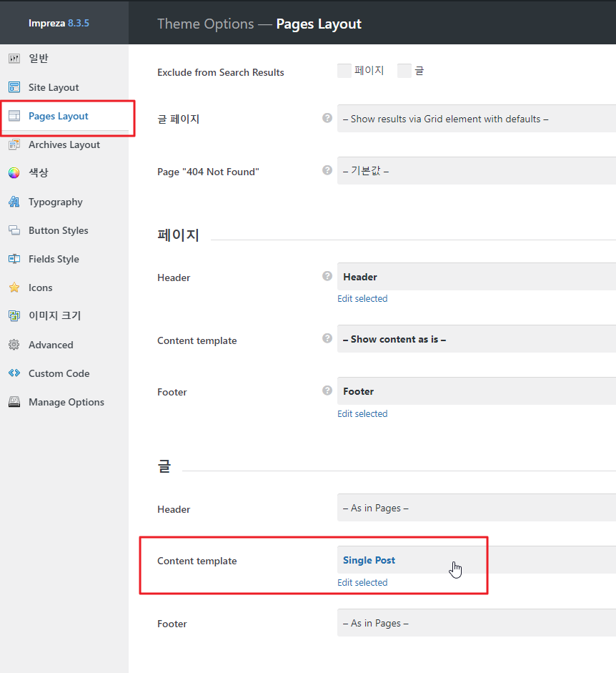This screenshot has height=673, width=616.
Task: Open help tooltip for Page 404 Not Found
Action: (x=327, y=170)
